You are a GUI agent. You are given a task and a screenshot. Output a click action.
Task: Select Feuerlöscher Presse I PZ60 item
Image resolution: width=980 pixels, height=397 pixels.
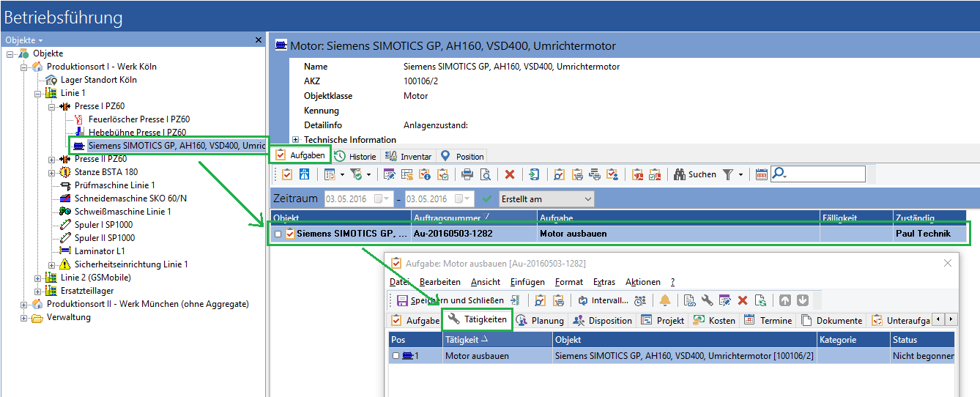coord(139,119)
